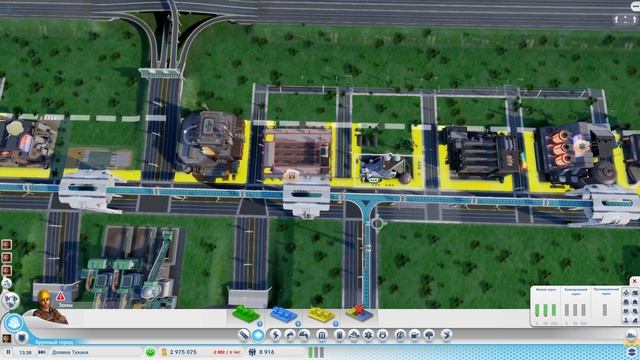Screen dimensions: 640x360
Task: Select the Bulldoze tool above data layers
Action: pyautogui.click(x=631, y=335)
